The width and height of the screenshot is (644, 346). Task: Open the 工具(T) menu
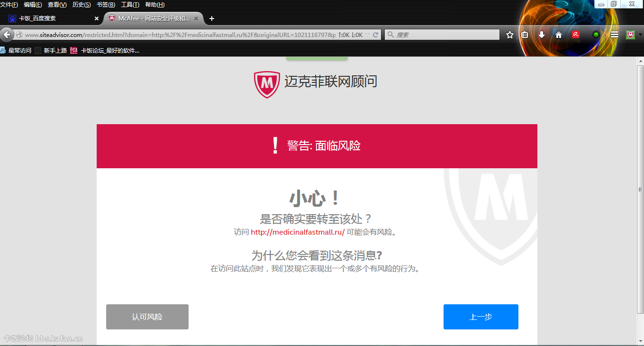pos(130,5)
